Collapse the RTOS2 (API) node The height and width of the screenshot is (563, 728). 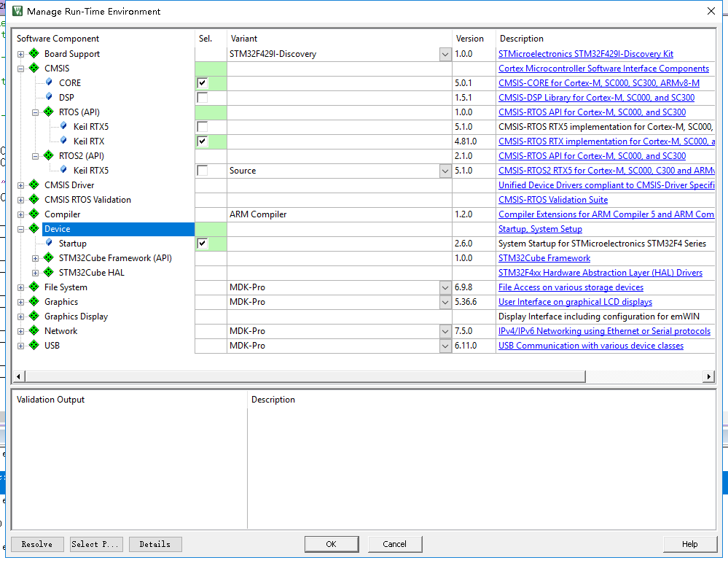(35, 156)
